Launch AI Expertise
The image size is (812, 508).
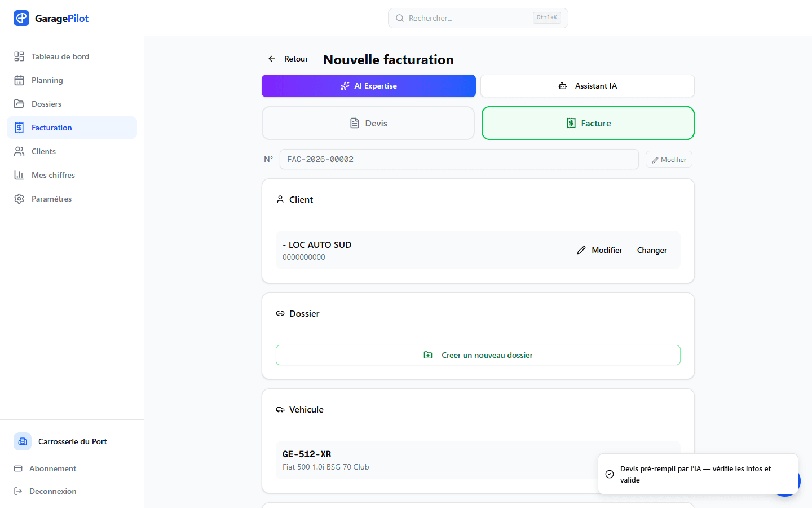(369, 86)
